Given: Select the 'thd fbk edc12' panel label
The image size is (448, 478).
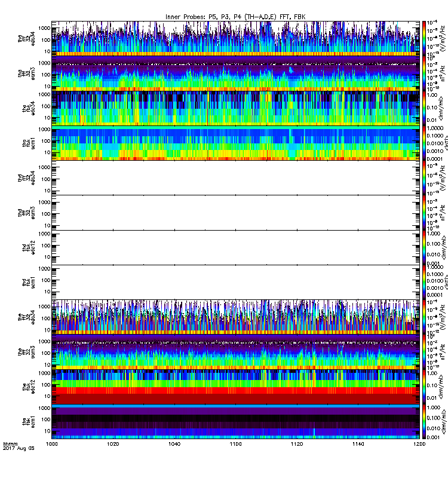Looking at the screenshot, I should (x=29, y=247).
